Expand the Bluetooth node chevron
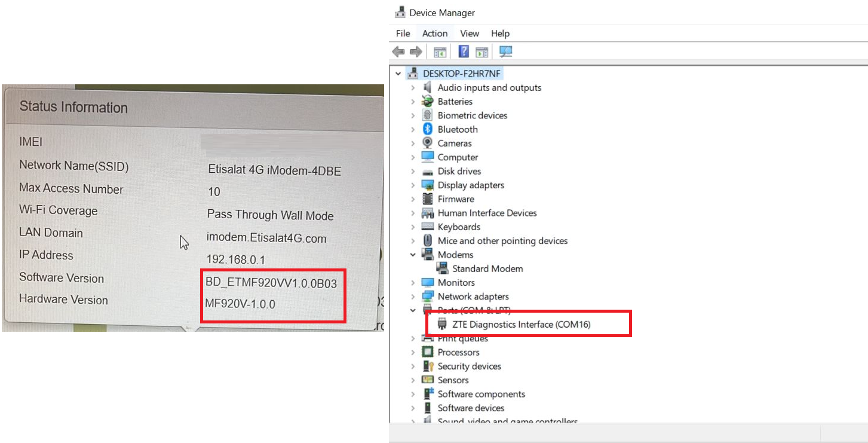The image size is (868, 443). [x=413, y=129]
